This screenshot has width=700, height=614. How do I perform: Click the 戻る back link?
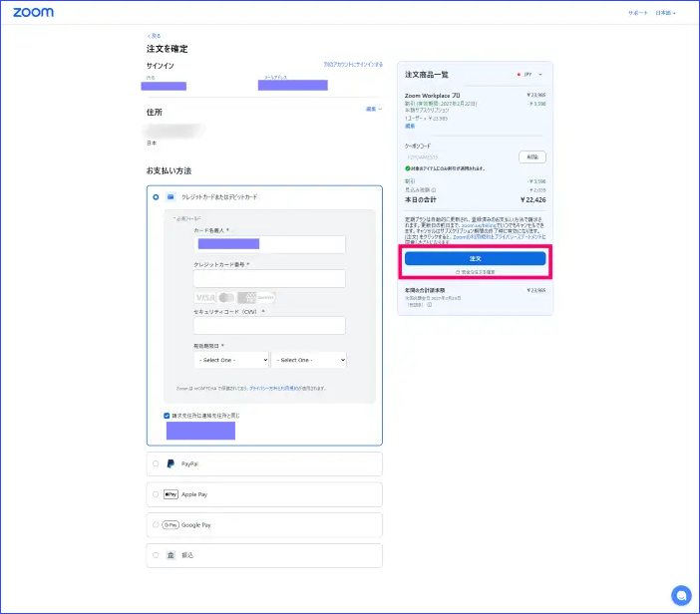click(x=154, y=36)
